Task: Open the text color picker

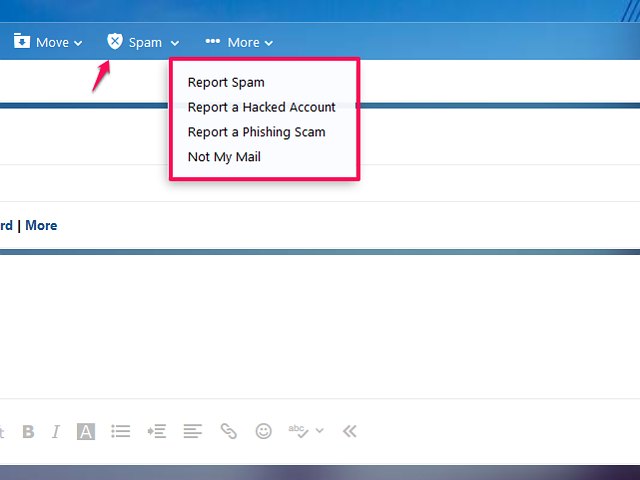Action: click(x=86, y=432)
